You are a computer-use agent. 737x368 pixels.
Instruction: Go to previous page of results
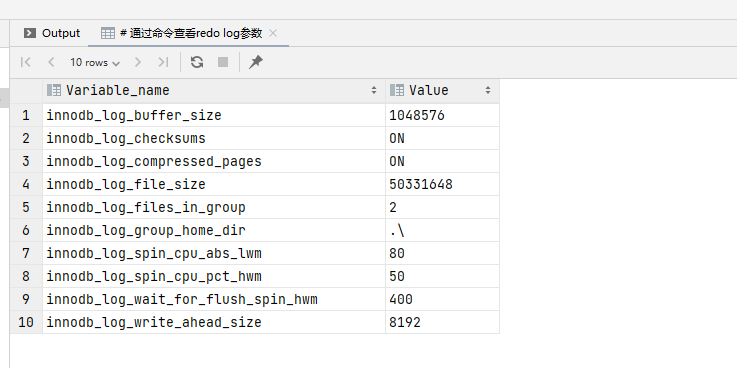pos(51,62)
